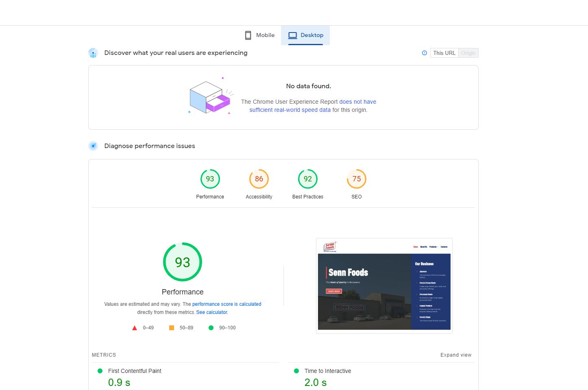The image size is (588, 390).
Task: Click the Senn Foods page screenshot thumbnail
Action: coord(384,286)
